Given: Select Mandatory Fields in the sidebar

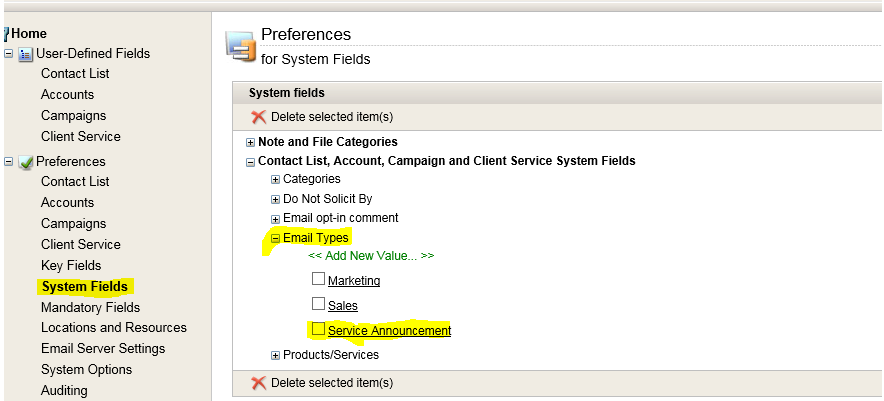Looking at the screenshot, I should [90, 307].
